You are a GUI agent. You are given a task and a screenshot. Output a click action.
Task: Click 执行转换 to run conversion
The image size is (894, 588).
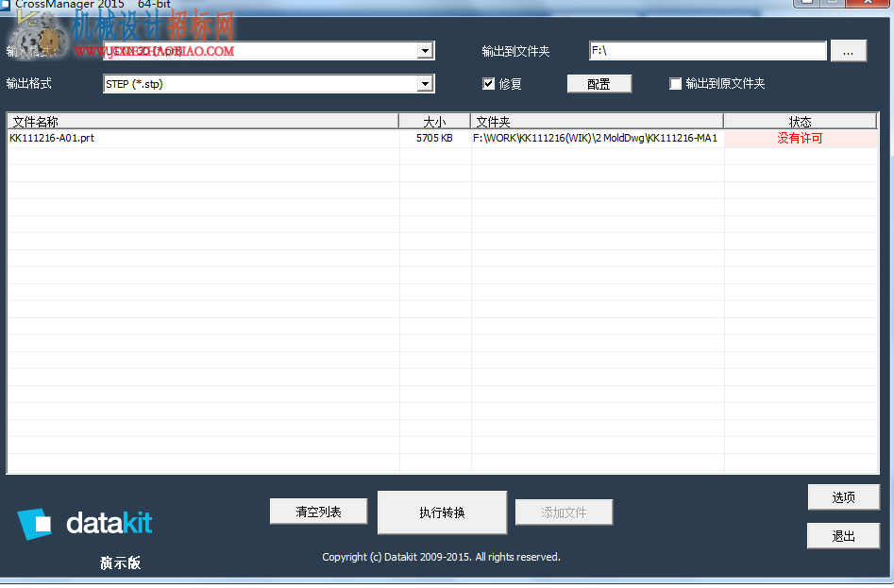point(442,512)
